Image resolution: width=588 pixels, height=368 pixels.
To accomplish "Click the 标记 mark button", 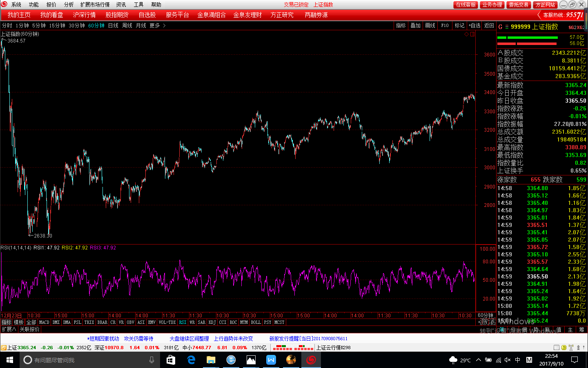I will click(x=459, y=25).
